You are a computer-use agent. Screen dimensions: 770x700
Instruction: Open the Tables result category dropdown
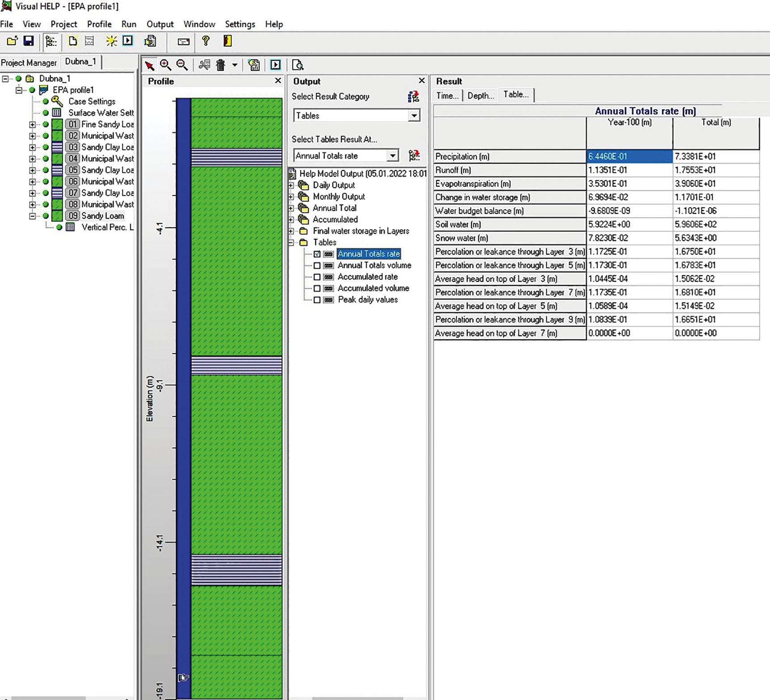414,116
